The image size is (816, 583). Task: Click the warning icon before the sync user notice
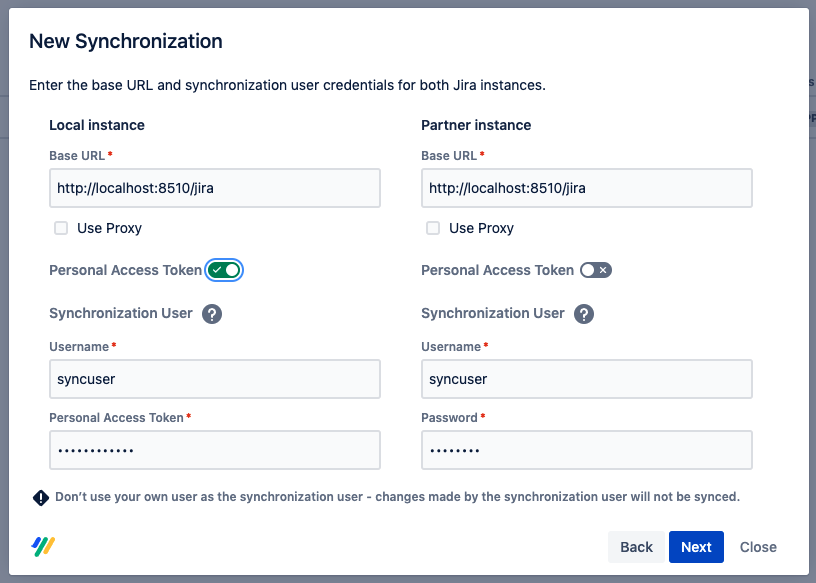click(41, 497)
